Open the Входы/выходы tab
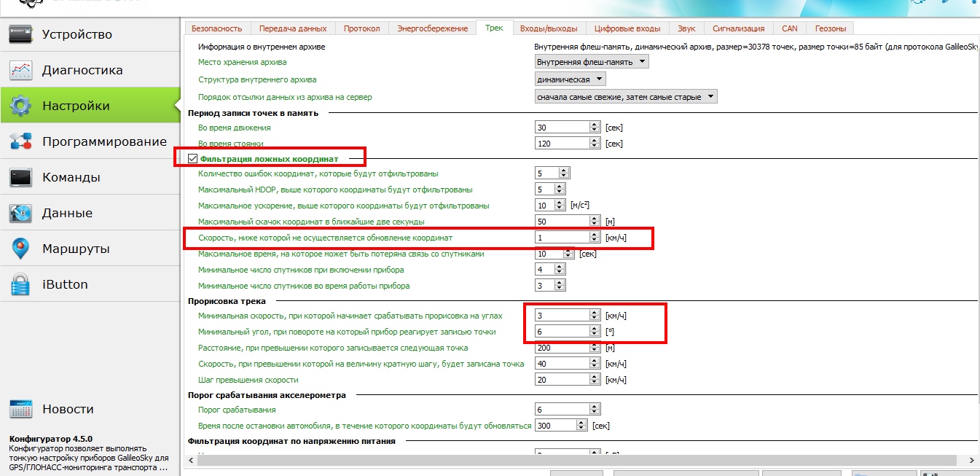 click(548, 28)
